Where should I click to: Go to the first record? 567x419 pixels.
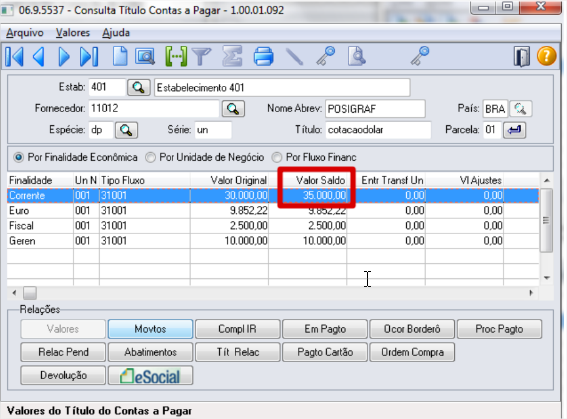pyautogui.click(x=14, y=56)
